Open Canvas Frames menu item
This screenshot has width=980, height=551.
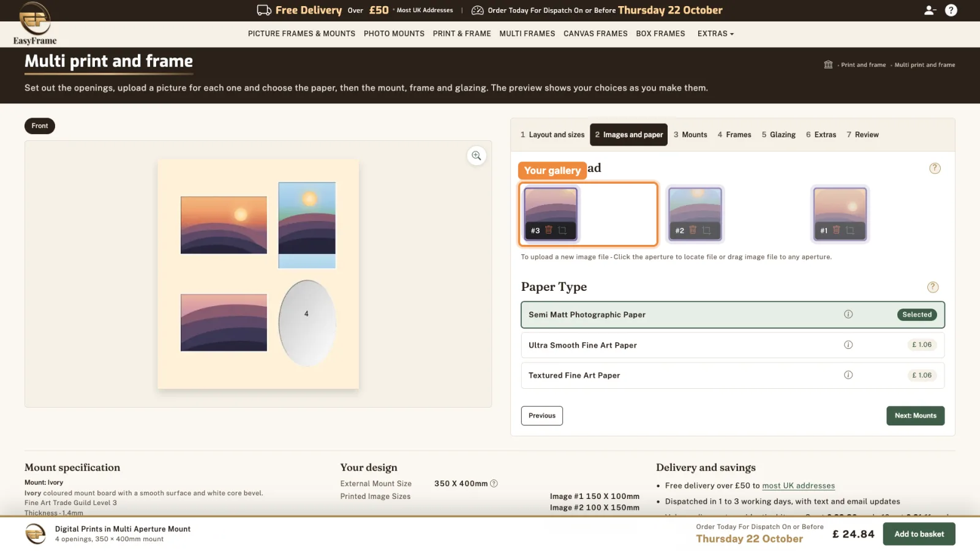click(595, 34)
